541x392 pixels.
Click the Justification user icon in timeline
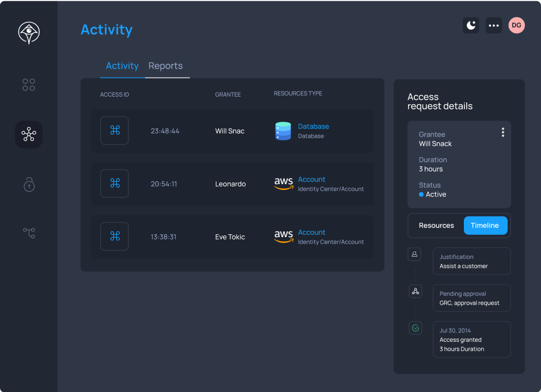pos(415,254)
